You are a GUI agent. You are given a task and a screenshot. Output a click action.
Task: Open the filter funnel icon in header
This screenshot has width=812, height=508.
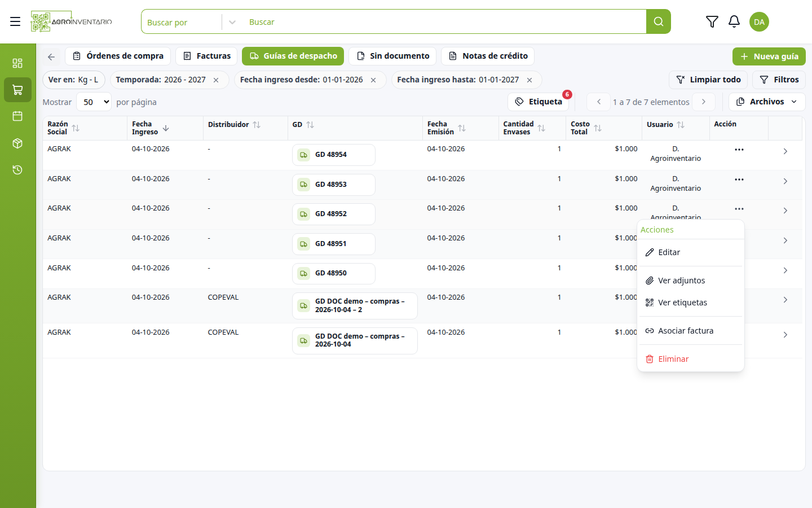(712, 21)
